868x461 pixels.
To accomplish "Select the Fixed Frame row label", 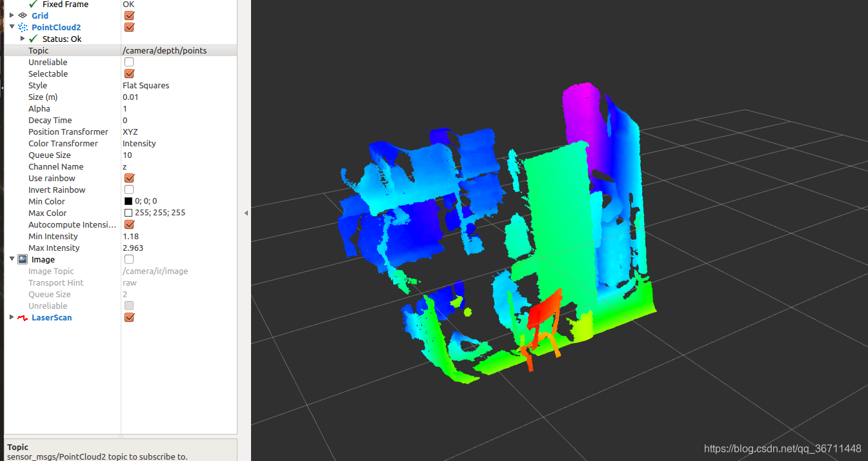I will point(66,4).
